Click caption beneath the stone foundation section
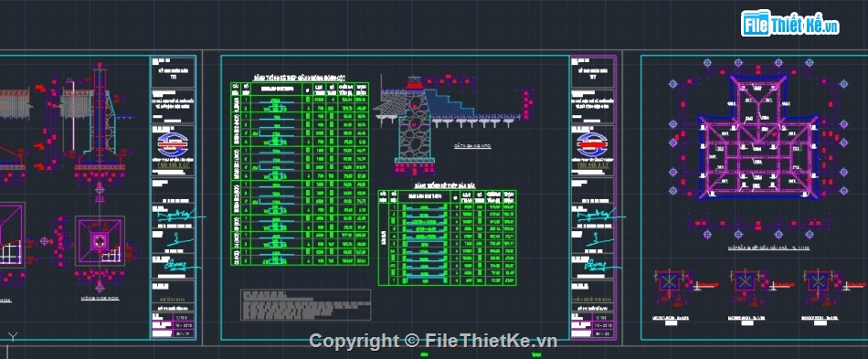 click(x=472, y=146)
